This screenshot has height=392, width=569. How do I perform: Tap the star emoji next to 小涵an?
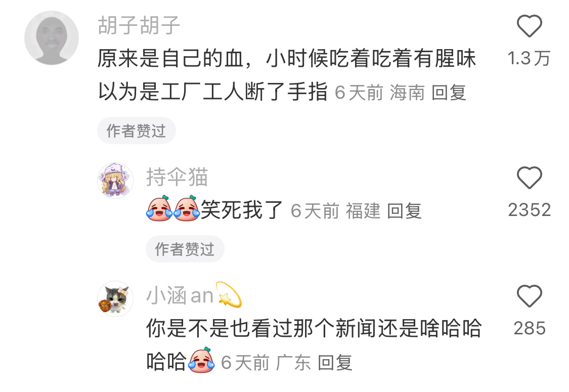click(229, 294)
